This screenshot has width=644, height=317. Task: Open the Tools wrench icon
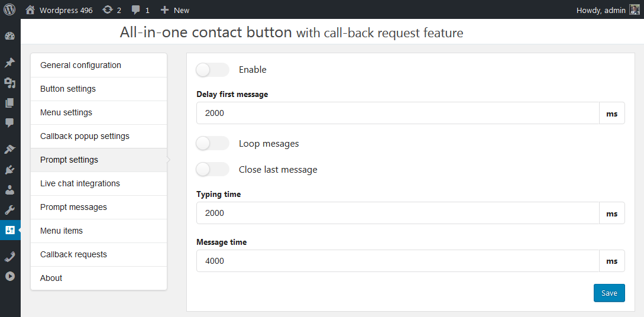pos(9,210)
